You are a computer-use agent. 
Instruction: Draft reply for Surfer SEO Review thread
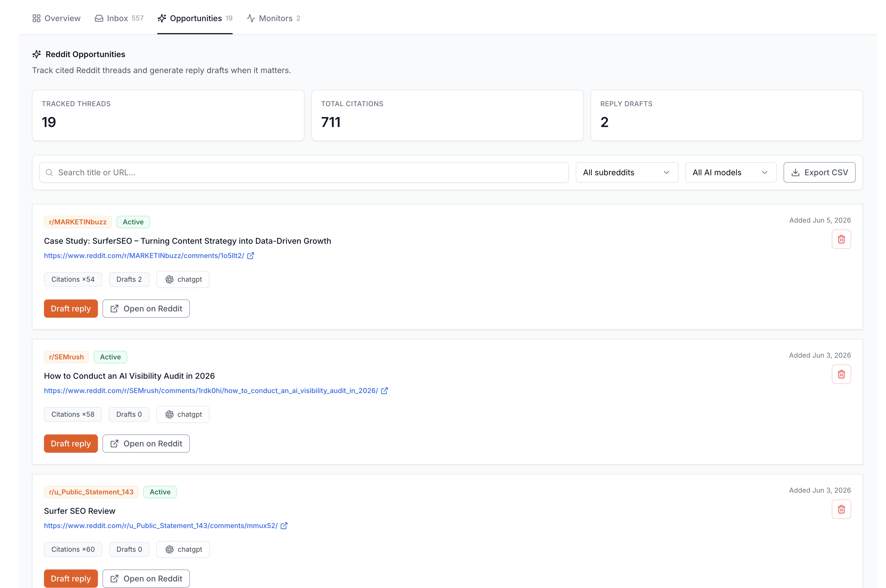(x=71, y=579)
